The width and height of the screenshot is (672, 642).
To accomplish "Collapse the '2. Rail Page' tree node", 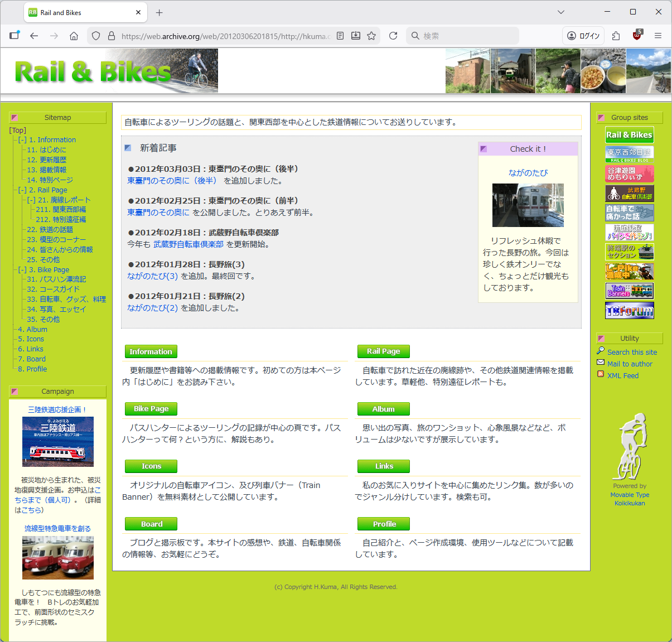I will pos(22,190).
